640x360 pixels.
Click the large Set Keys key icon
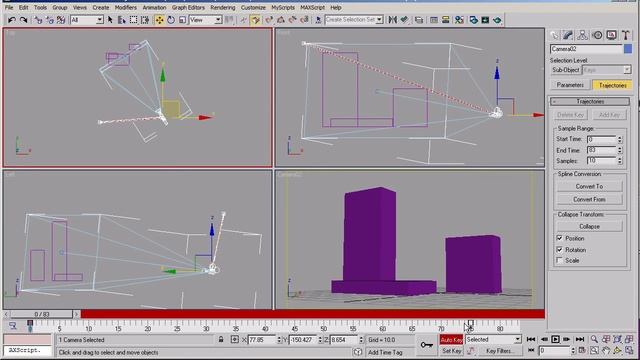427,345
